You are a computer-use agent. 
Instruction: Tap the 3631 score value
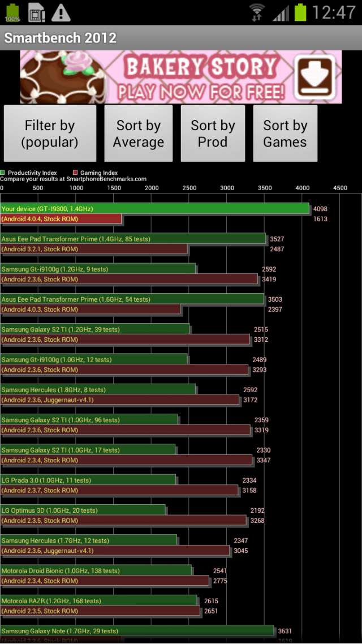point(285,632)
